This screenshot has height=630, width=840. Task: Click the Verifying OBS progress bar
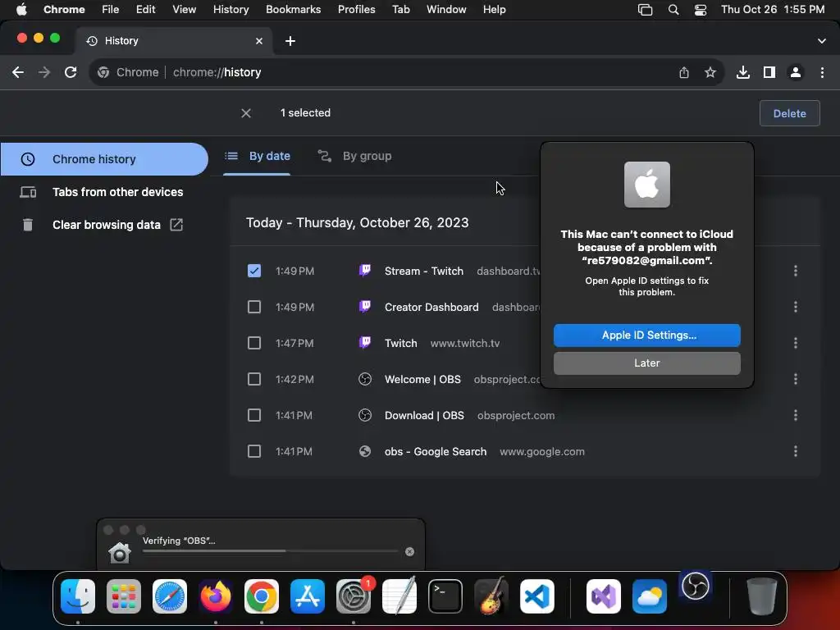click(x=271, y=551)
